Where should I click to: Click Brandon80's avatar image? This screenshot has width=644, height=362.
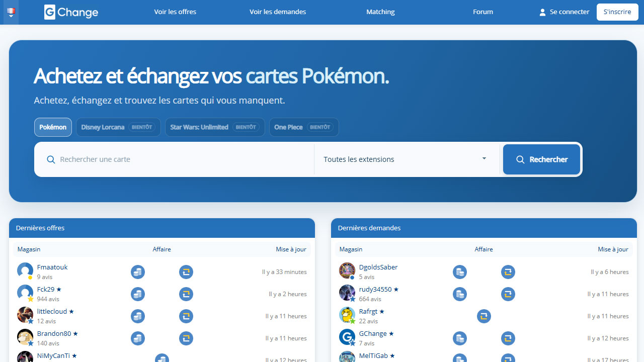[x=25, y=336]
